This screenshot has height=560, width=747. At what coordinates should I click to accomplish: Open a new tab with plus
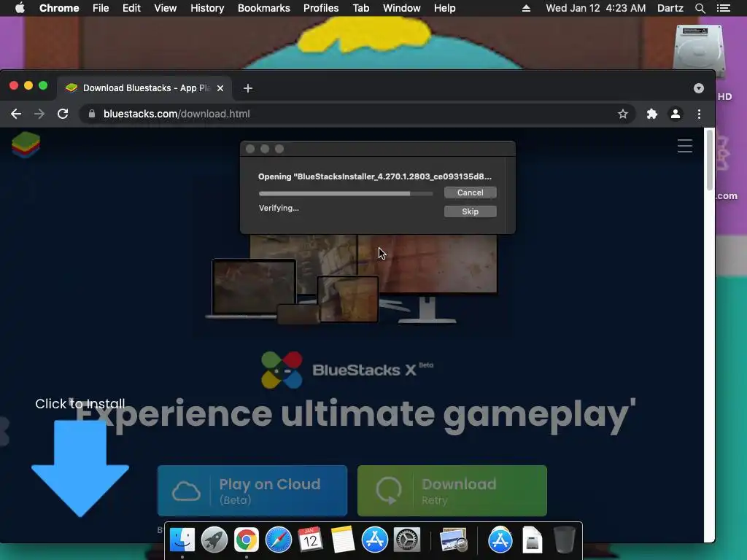pos(248,88)
